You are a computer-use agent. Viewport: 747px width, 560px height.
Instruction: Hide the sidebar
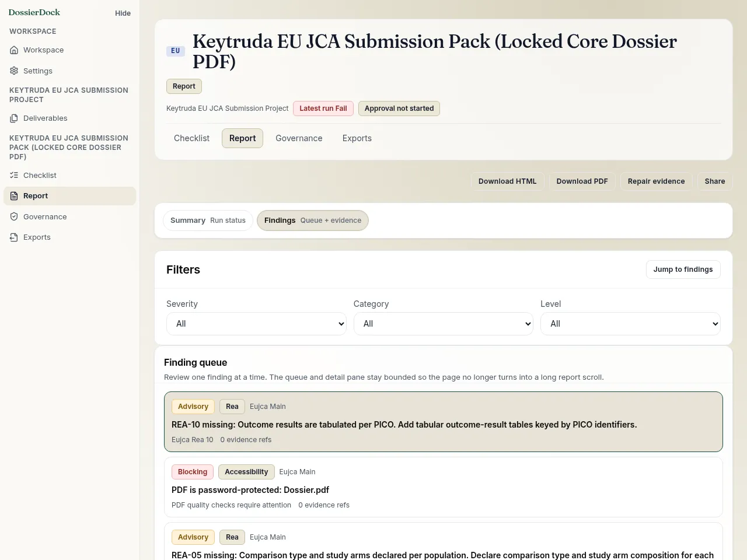click(123, 13)
